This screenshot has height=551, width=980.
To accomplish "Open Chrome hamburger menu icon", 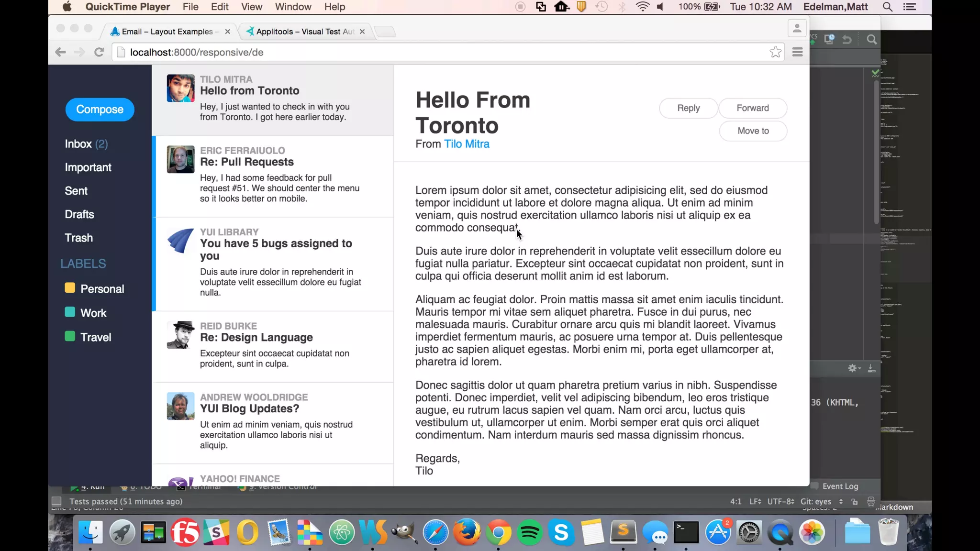I will pos(797,52).
